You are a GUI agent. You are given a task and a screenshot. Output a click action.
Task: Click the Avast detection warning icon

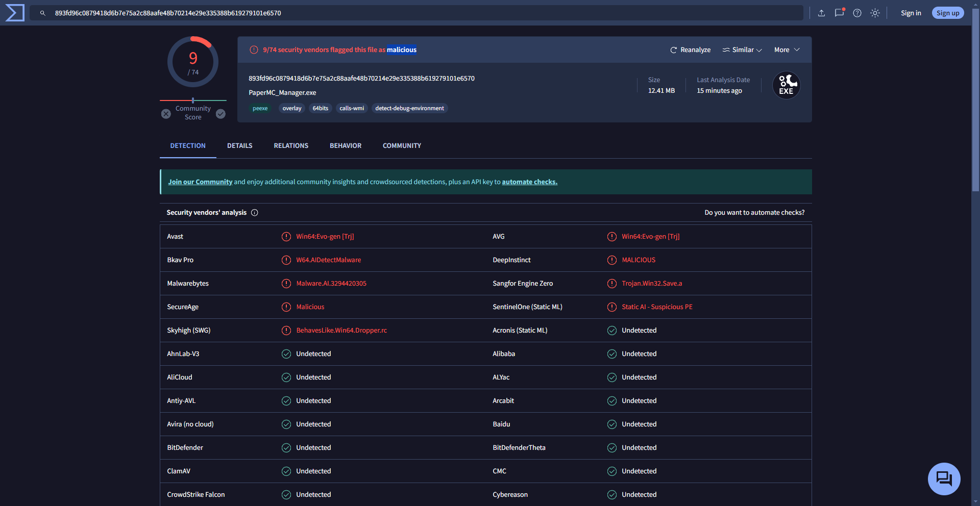[x=286, y=237]
